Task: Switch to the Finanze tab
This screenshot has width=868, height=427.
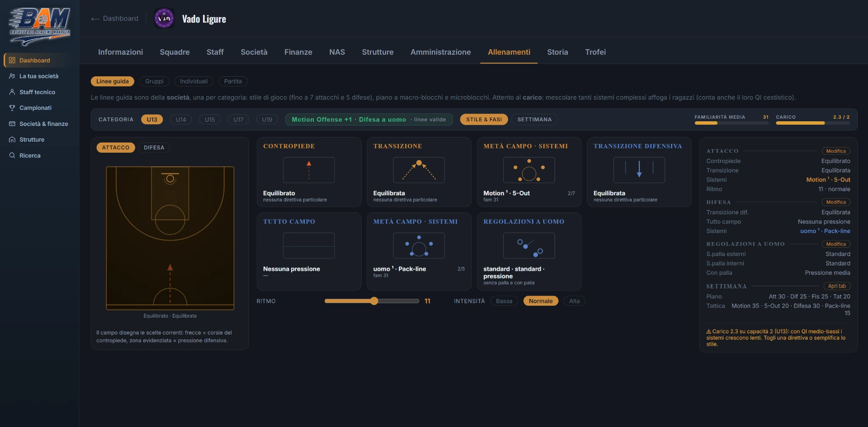Action: (298, 52)
